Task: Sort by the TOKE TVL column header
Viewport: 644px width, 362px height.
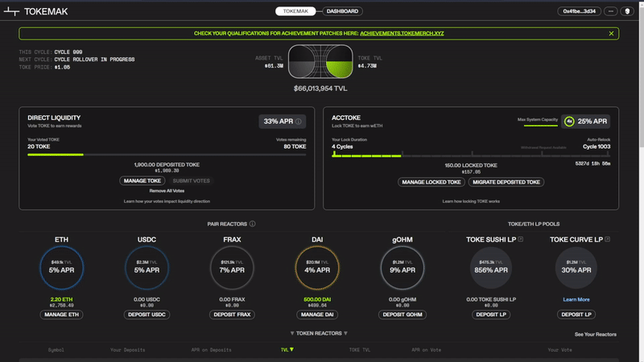Action: (359, 350)
